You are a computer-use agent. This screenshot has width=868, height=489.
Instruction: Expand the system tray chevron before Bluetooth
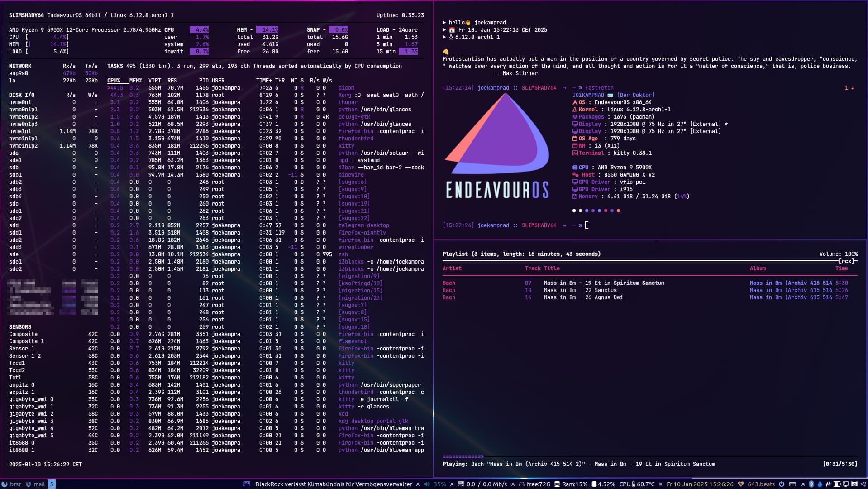[x=803, y=484]
